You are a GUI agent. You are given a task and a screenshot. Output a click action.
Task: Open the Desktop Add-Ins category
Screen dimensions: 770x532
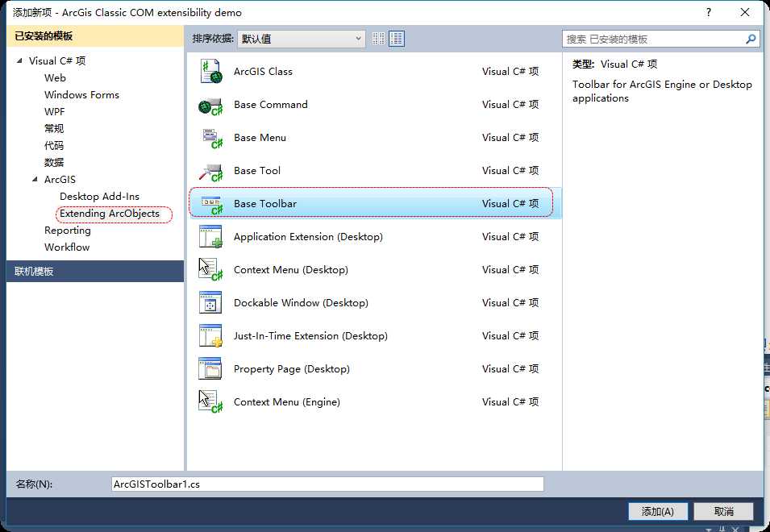(x=100, y=197)
